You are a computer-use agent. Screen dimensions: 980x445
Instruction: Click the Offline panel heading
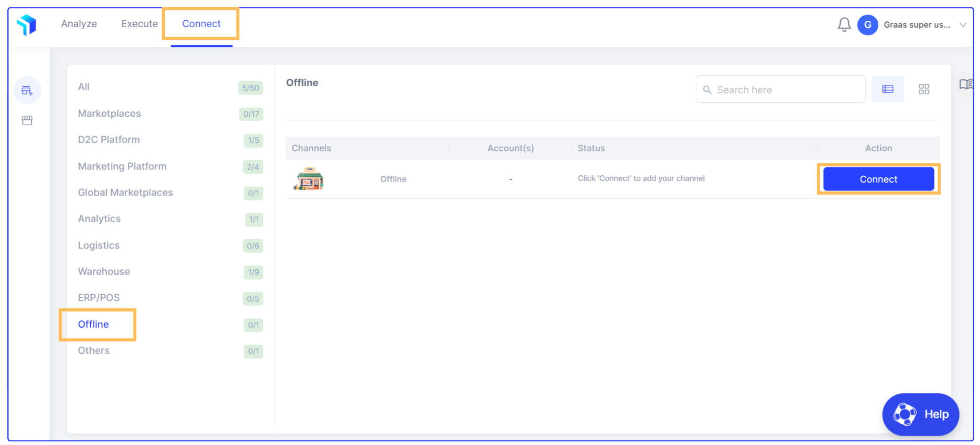302,82
